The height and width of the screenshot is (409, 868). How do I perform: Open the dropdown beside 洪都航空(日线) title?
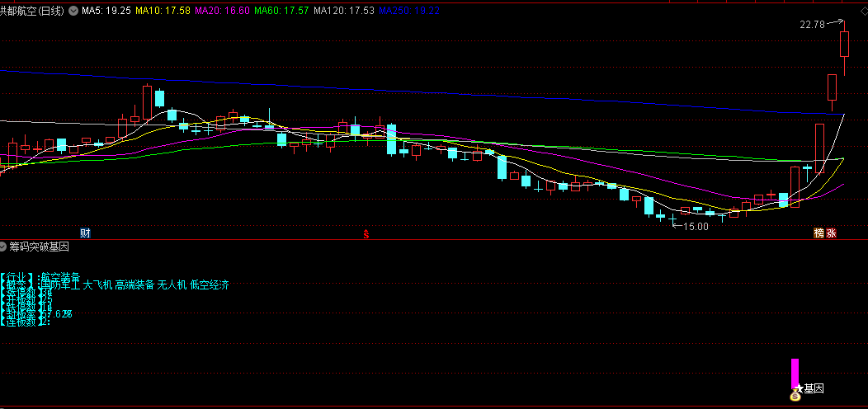point(73,10)
